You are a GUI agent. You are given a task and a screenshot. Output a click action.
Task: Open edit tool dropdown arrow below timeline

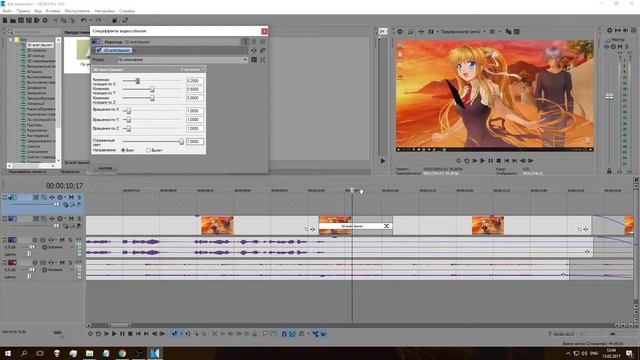point(181,333)
